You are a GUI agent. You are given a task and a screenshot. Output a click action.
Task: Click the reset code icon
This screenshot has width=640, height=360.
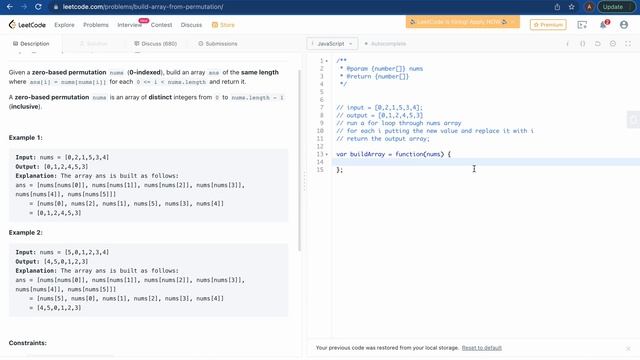pyautogui.click(x=598, y=44)
